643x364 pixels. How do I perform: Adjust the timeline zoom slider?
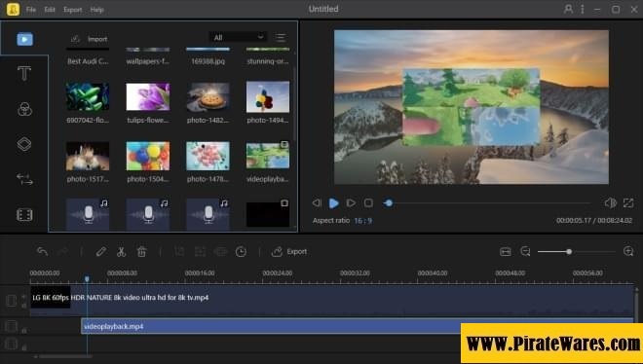coord(576,251)
